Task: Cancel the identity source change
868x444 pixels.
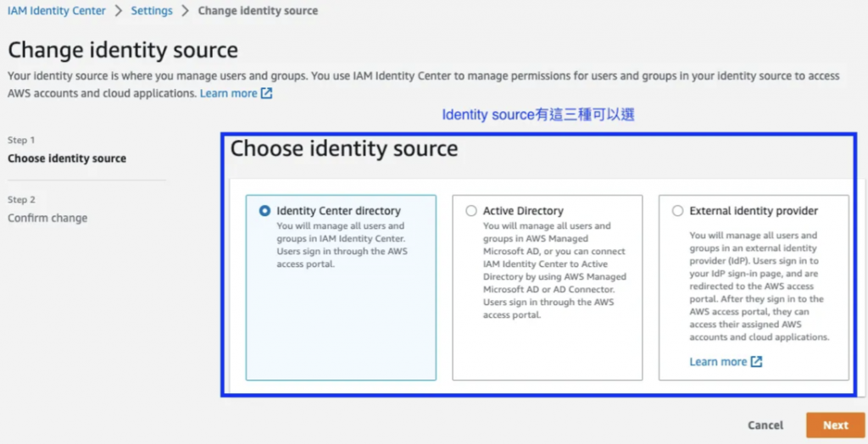Action: coord(765,425)
